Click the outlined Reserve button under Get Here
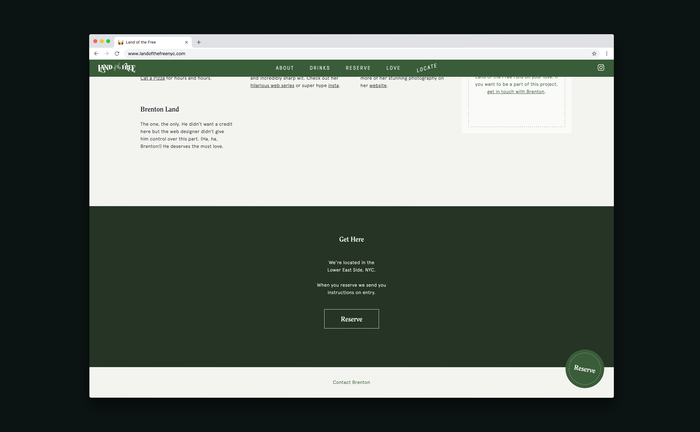 pyautogui.click(x=351, y=319)
